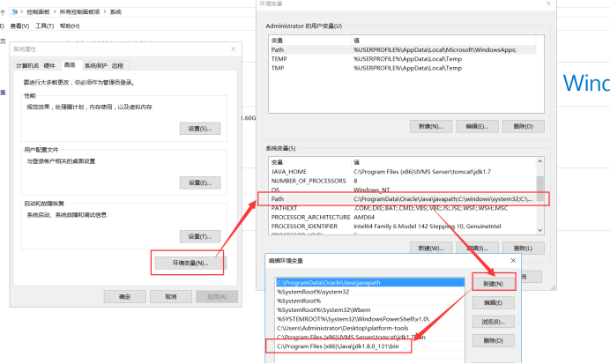The height and width of the screenshot is (364, 610).
Task: Click 新建(N)... under user variables
Action: click(x=431, y=126)
